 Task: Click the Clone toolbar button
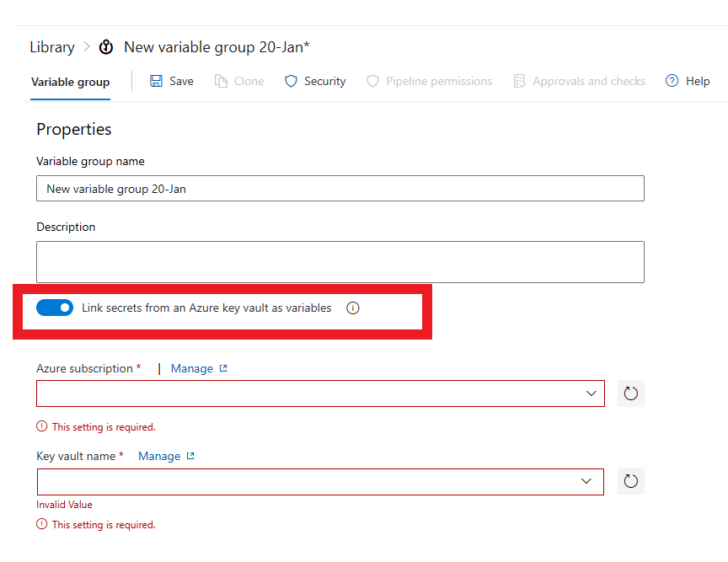pos(239,81)
